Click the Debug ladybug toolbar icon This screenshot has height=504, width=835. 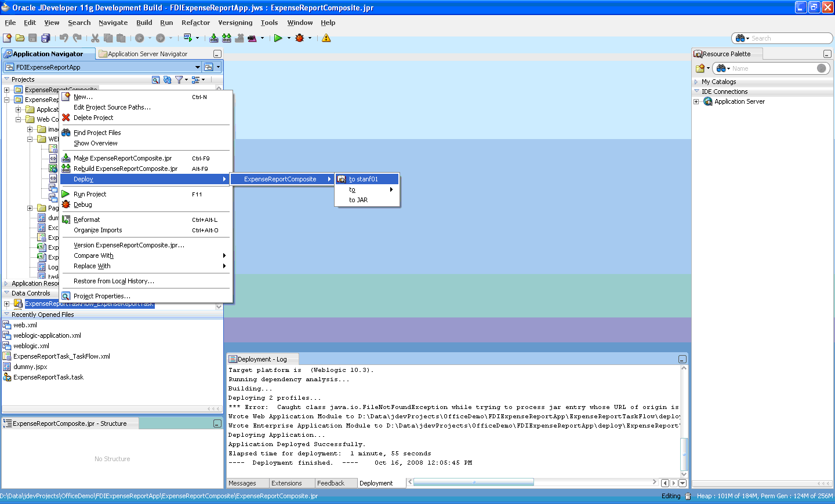(300, 38)
